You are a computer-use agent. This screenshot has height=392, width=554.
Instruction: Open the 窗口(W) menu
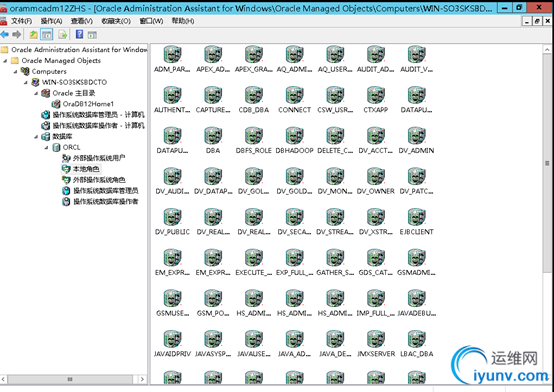point(151,21)
